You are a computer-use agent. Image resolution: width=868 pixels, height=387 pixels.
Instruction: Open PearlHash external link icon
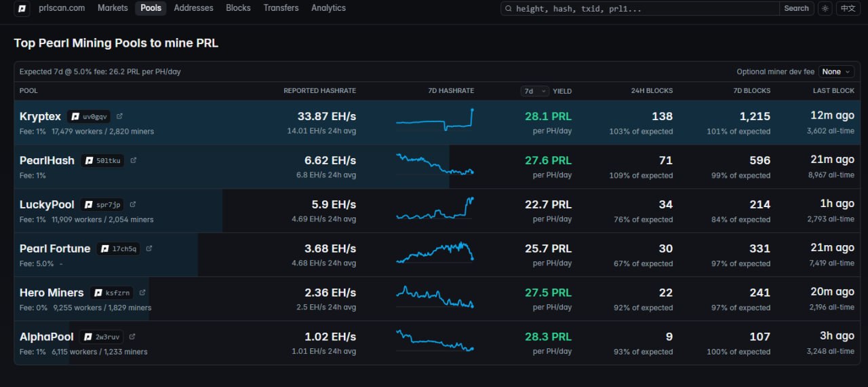click(133, 160)
